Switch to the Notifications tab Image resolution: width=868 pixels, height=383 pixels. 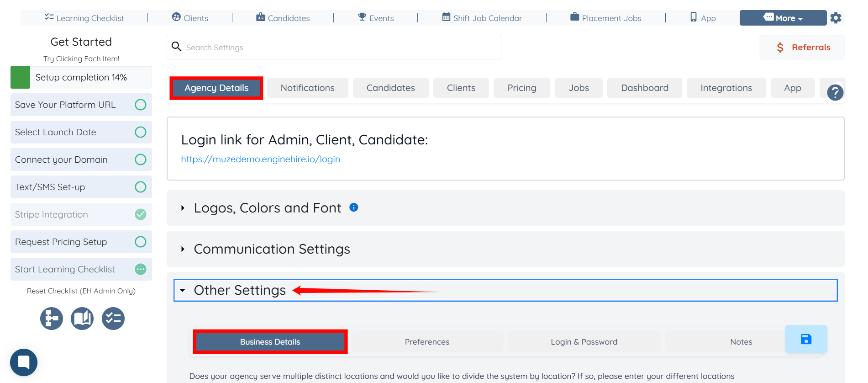click(x=307, y=88)
